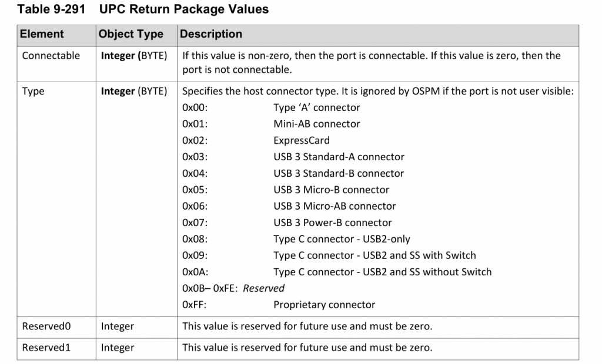The height and width of the screenshot is (364, 602).
Task: Select the "ExpressCard" text
Action: pos(302,140)
